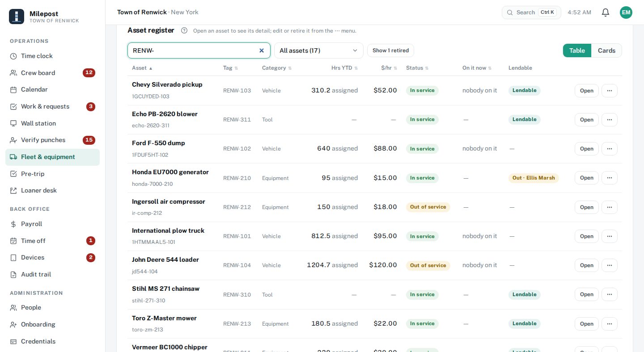Sort by Hrs YTD column
Screen dimensions: 644x352
point(345,68)
